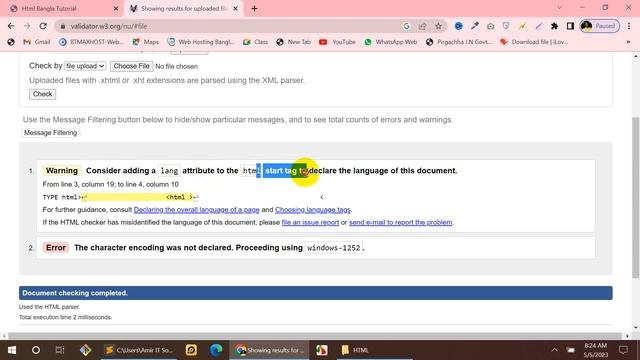Open Google icon in address bar
The image size is (640, 360).
click(x=407, y=26)
